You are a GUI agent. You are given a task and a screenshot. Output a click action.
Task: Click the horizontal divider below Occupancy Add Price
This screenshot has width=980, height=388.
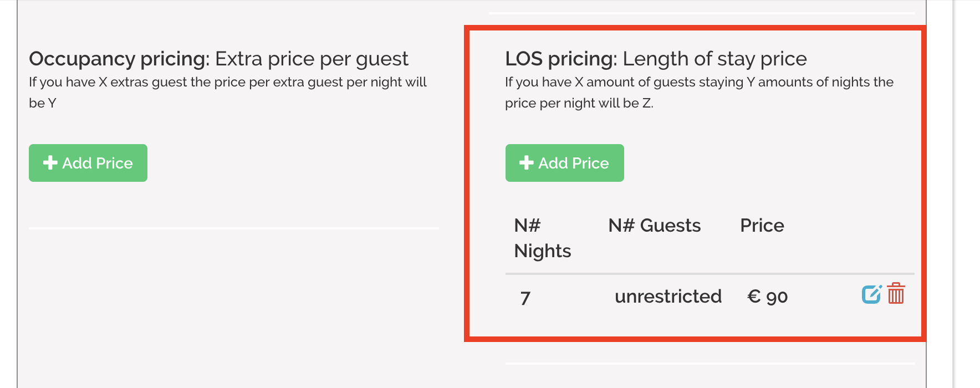click(x=234, y=228)
